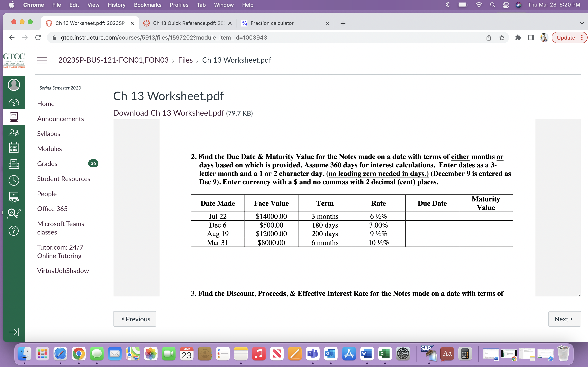Open the course navigation hamburger menu
Viewport: 588px width, 367px height.
tap(42, 60)
